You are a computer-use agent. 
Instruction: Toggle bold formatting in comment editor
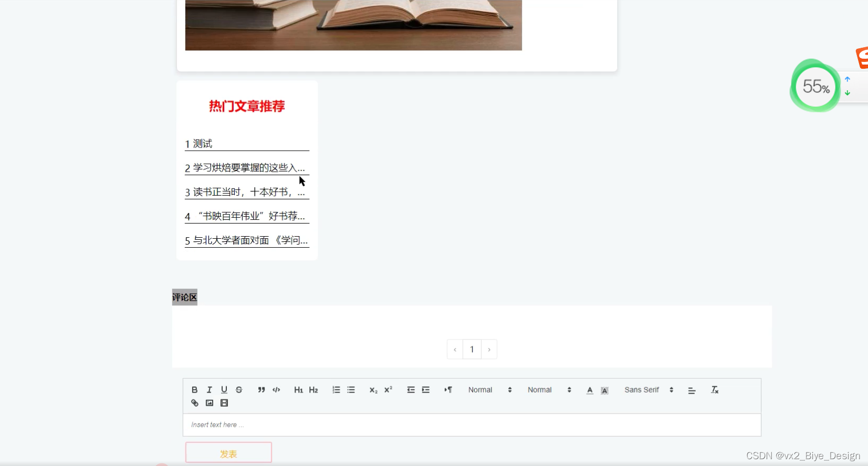pos(194,390)
